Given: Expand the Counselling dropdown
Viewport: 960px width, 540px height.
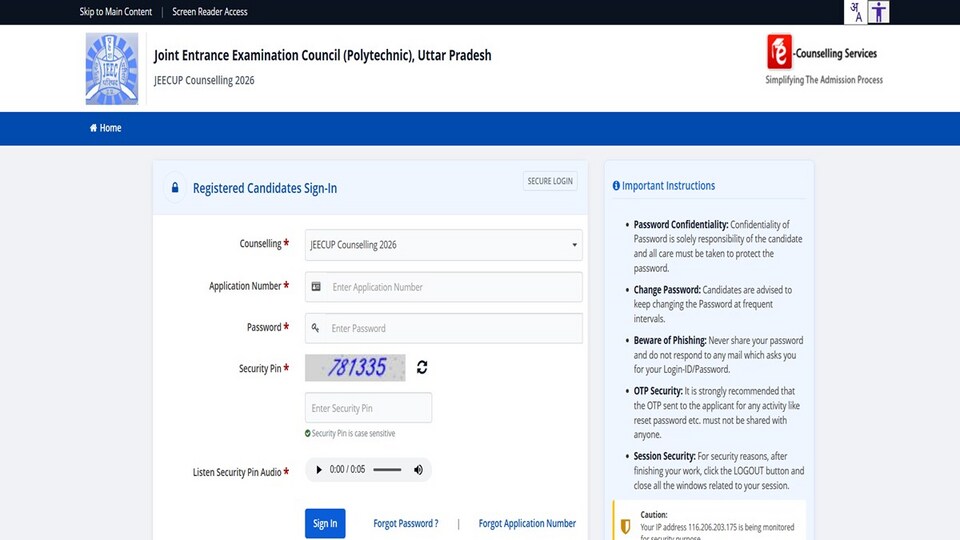Looking at the screenshot, I should (x=443, y=245).
